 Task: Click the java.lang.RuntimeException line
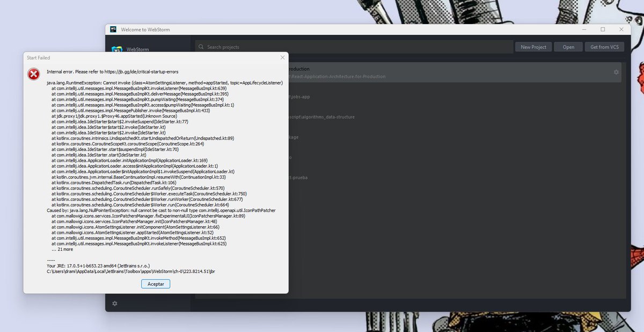point(165,83)
